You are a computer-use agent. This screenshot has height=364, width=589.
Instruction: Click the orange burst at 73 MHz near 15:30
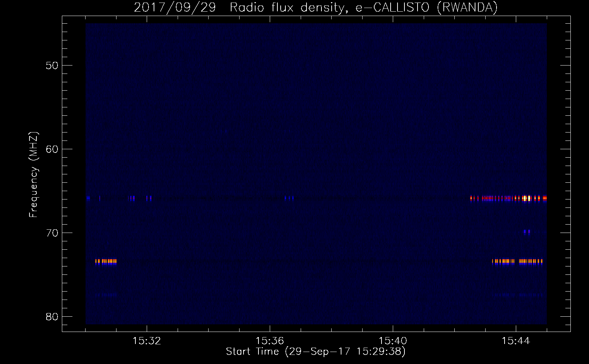(106, 261)
